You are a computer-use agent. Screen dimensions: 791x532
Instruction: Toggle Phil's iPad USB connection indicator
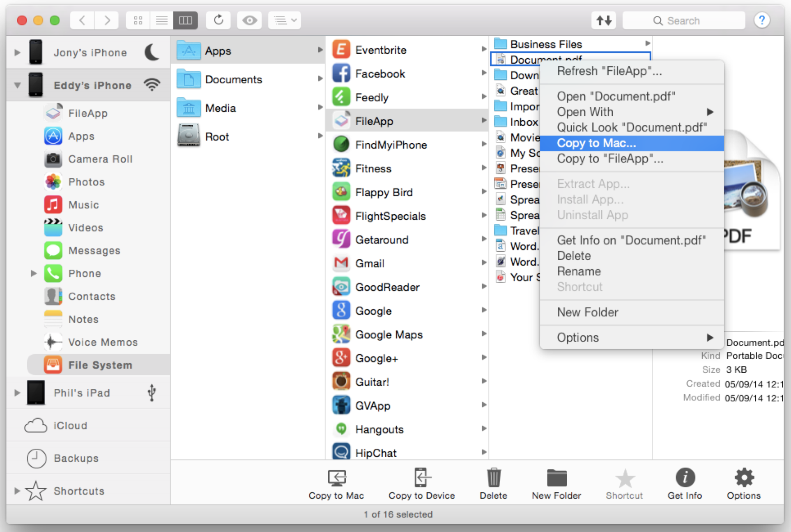pos(151,392)
